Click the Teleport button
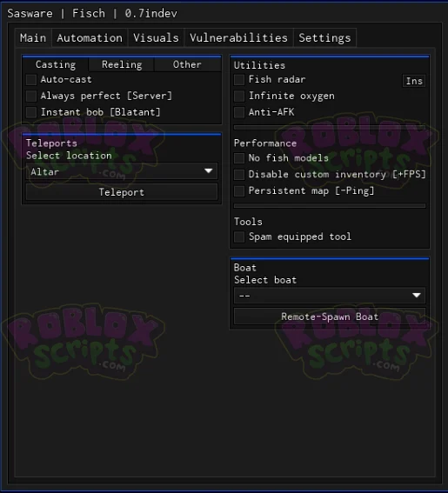The image size is (448, 493). [122, 192]
